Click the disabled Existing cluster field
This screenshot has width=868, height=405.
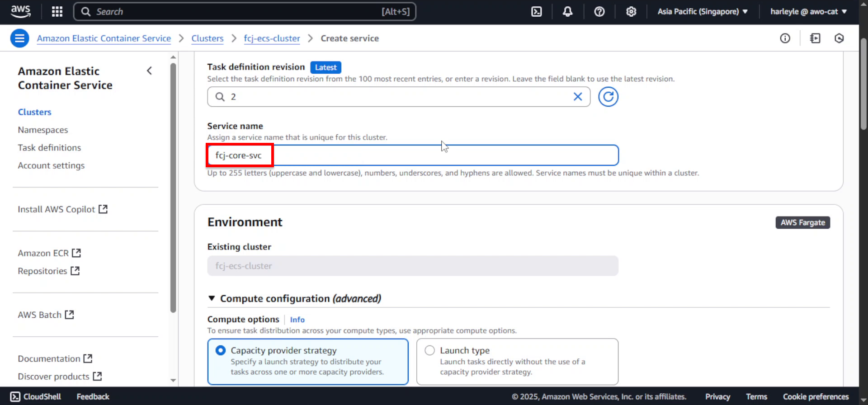(413, 266)
